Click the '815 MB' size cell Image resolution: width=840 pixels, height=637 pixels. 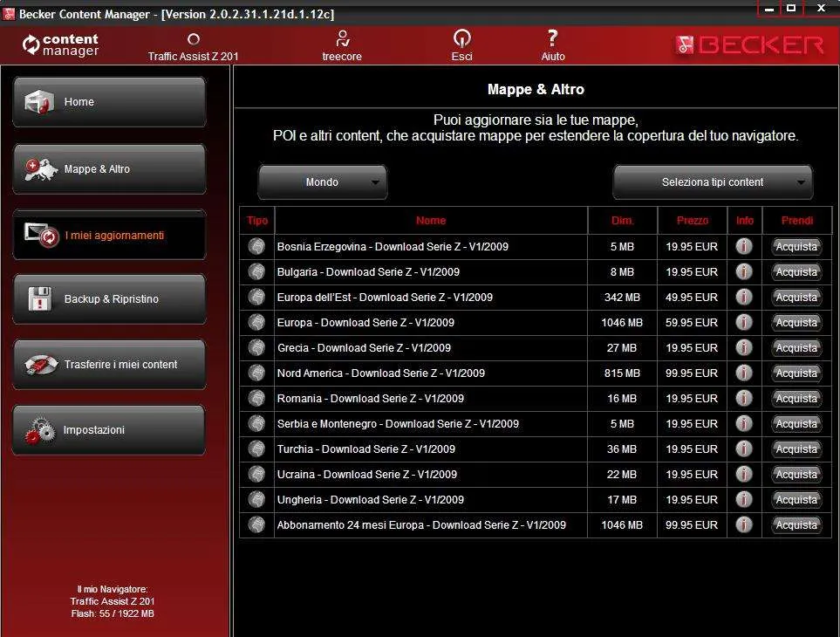click(x=622, y=373)
